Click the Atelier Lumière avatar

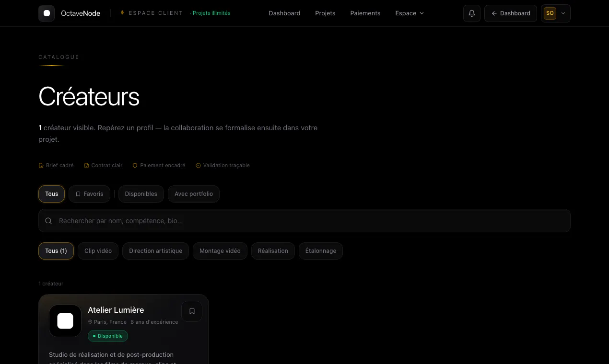click(x=65, y=321)
